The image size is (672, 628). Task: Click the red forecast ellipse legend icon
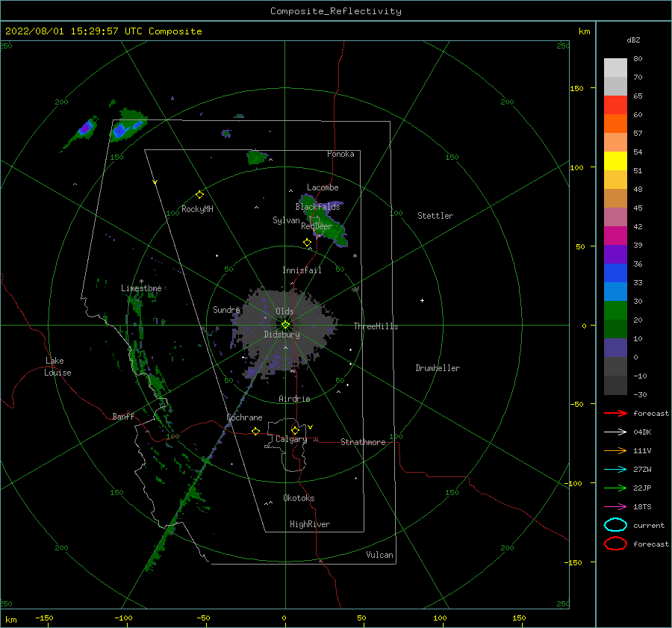615,544
